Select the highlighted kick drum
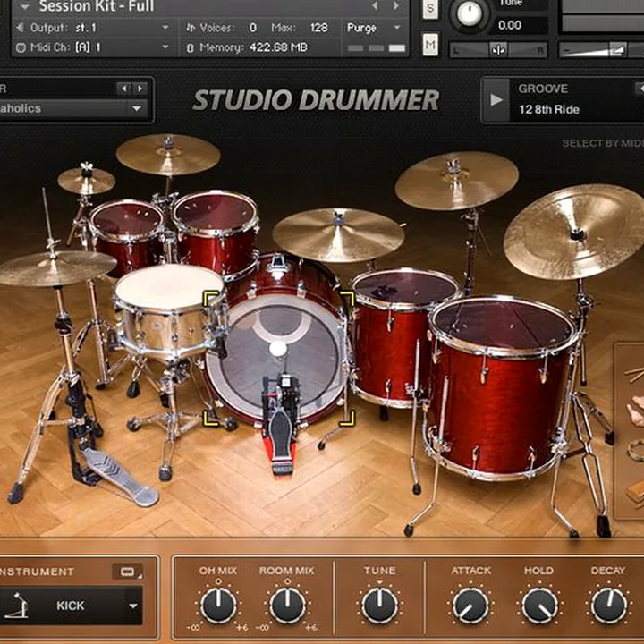This screenshot has height=644, width=644. coord(279,357)
